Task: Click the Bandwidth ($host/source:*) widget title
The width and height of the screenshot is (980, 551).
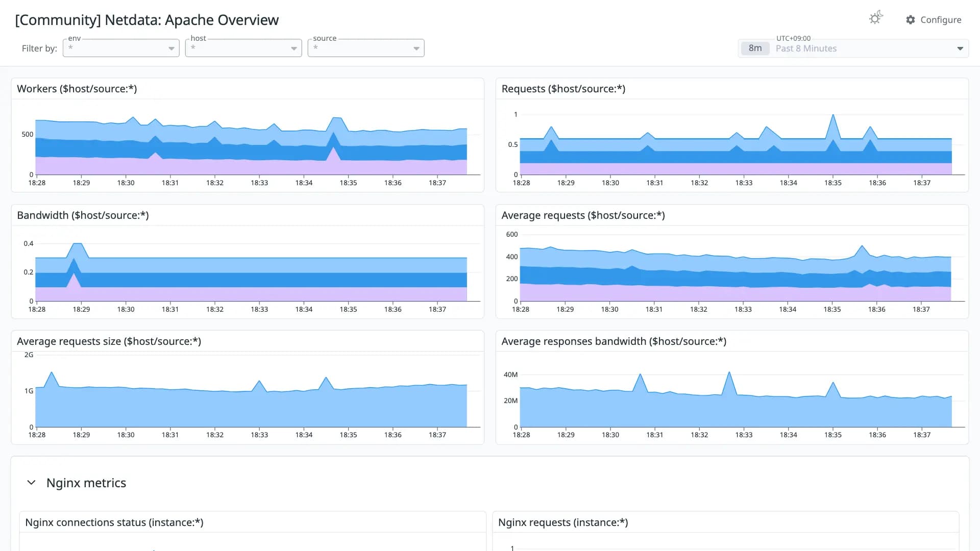Action: click(83, 215)
